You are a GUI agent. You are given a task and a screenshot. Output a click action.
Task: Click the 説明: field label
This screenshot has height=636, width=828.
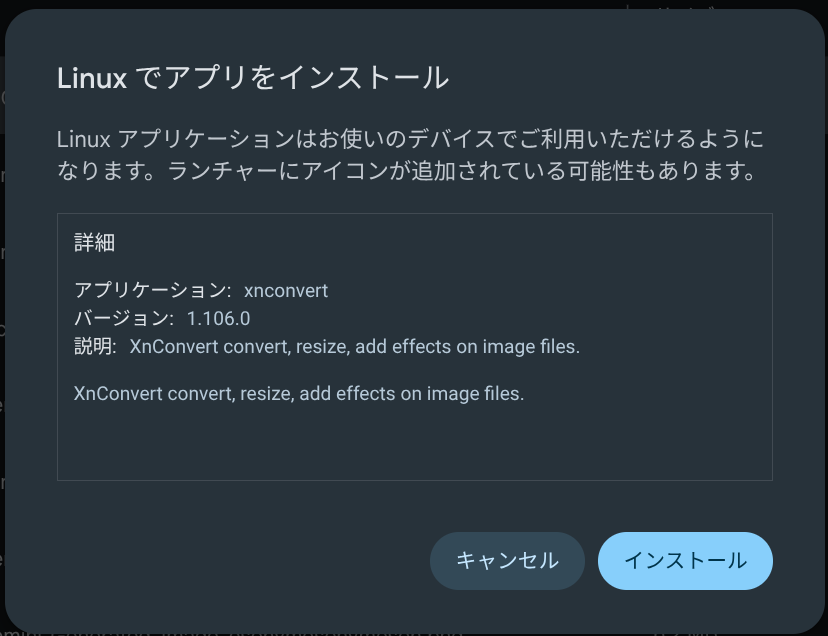96,347
